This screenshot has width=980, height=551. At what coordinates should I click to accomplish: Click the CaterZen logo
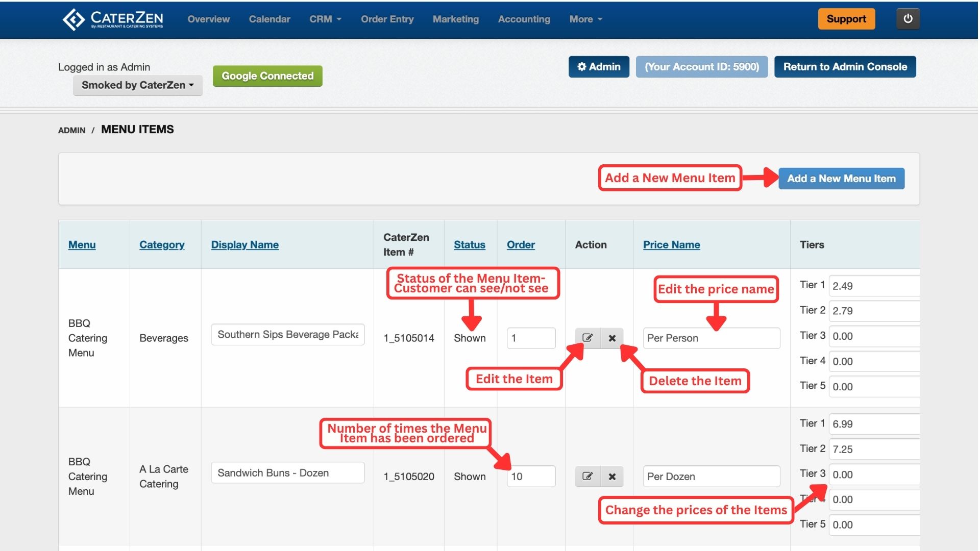pos(113,19)
